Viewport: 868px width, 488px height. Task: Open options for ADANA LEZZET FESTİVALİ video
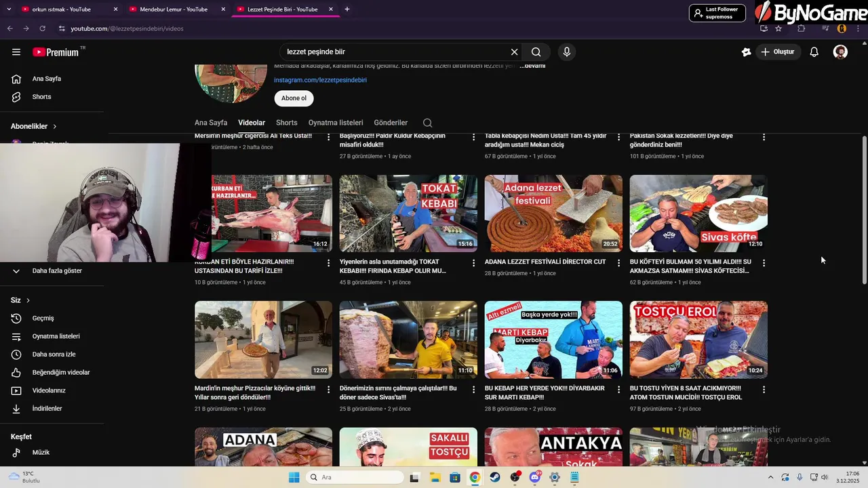pyautogui.click(x=618, y=263)
